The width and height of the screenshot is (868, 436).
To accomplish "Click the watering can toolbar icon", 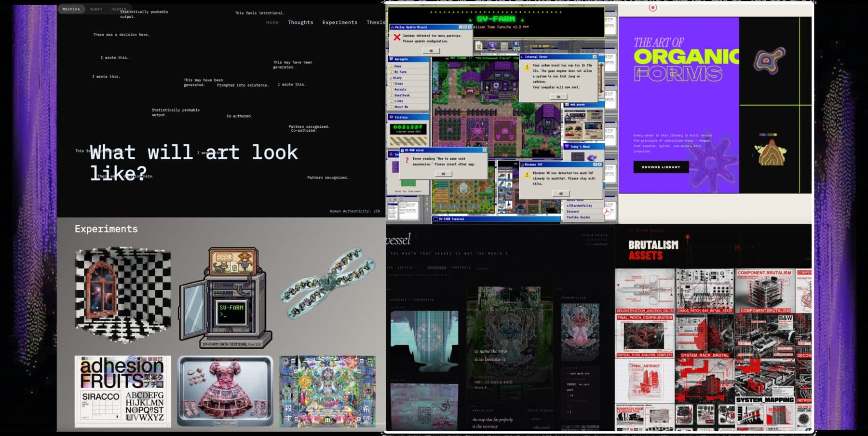I will [491, 46].
